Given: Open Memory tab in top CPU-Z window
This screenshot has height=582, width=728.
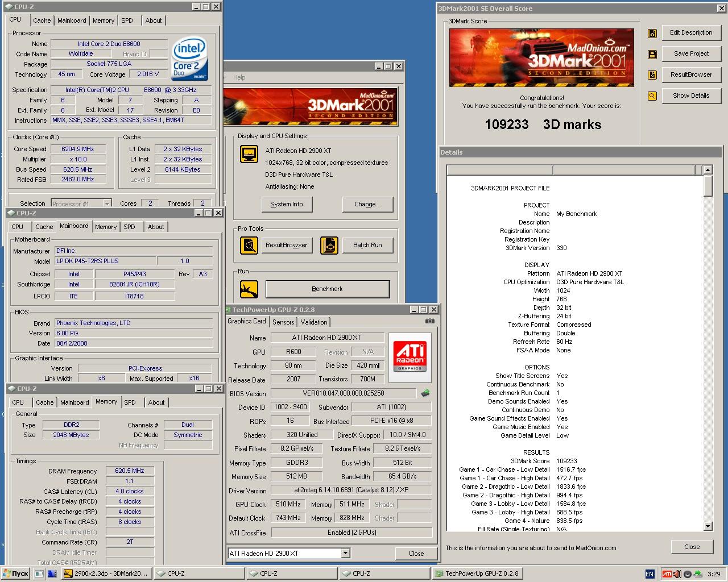Looking at the screenshot, I should pyautogui.click(x=104, y=20).
